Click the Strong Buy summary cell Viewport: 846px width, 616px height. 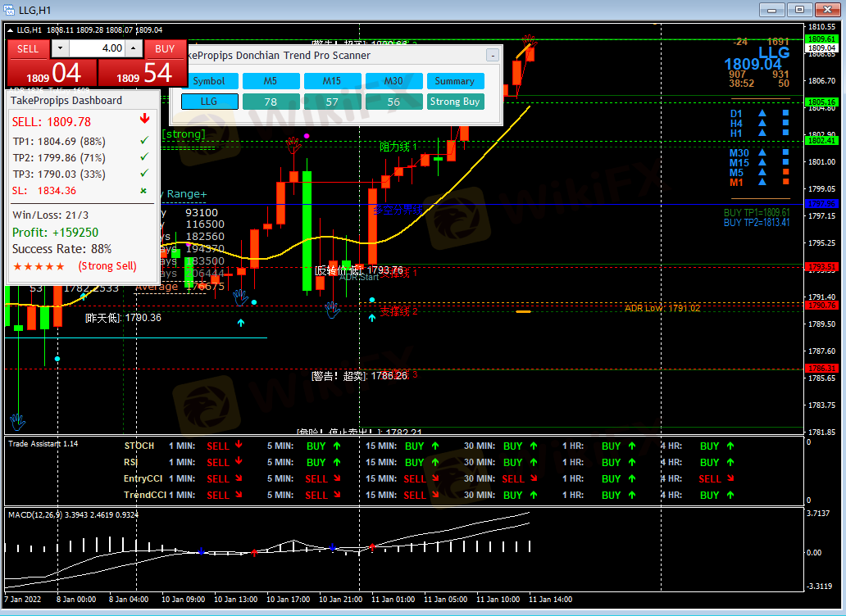[x=455, y=102]
